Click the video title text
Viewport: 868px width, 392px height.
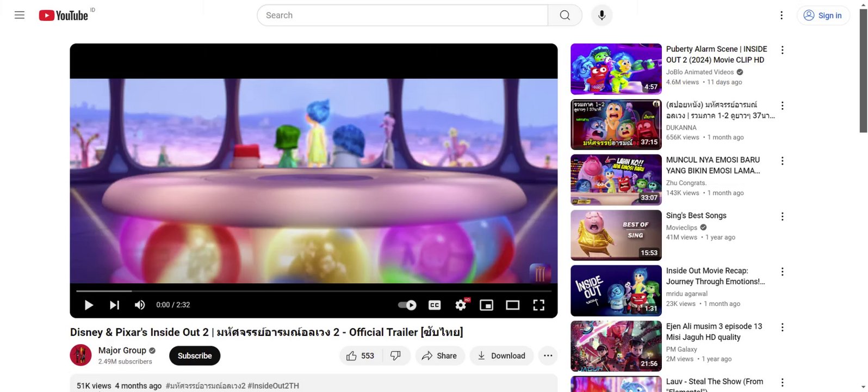click(x=266, y=332)
